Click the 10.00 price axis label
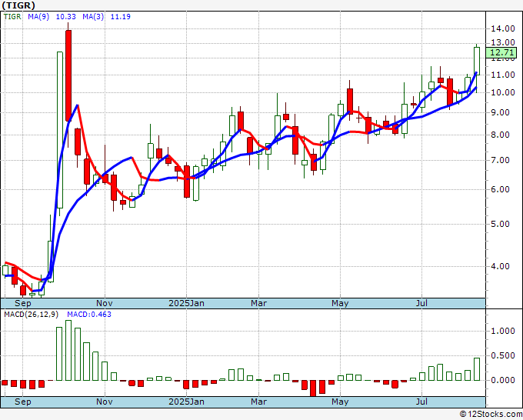This screenshot has width=523, height=420. pyautogui.click(x=503, y=92)
